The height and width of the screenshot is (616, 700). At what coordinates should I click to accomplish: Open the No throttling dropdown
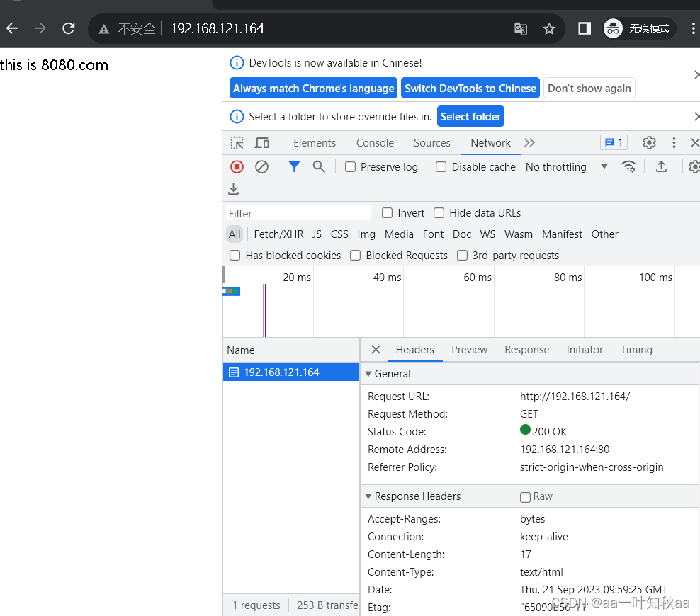pos(566,167)
